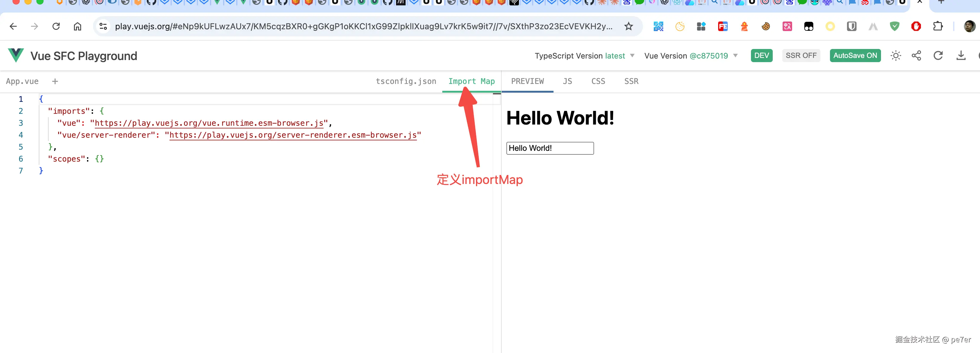Screen dimensions: 980x353
Task: Click the Vue SFC Playground title
Action: [x=84, y=56]
